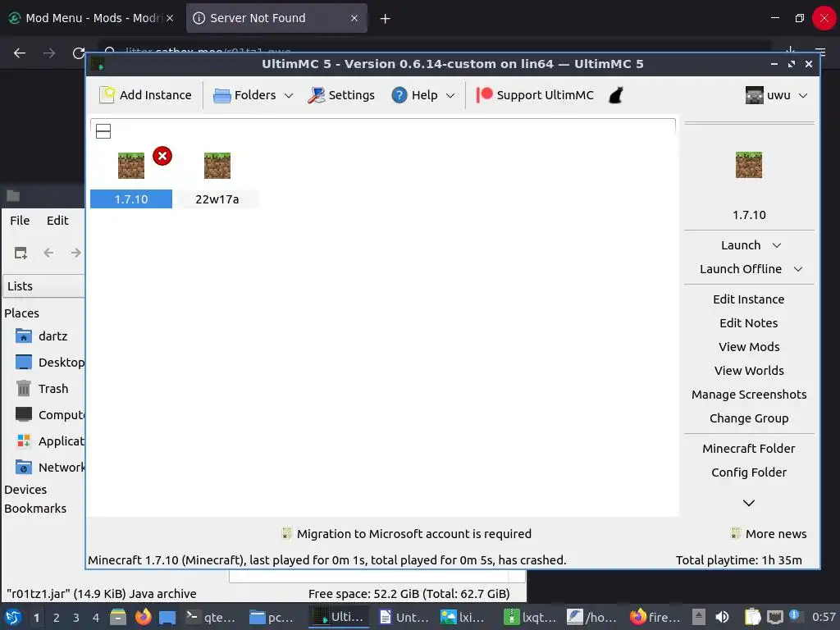Expand Devices section in file manager
840x630 pixels.
tap(25, 490)
